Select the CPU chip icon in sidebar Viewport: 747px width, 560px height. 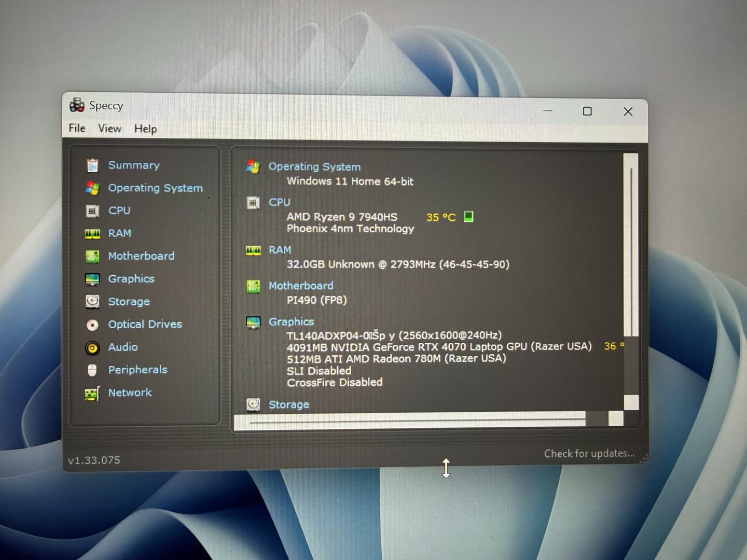point(92,211)
